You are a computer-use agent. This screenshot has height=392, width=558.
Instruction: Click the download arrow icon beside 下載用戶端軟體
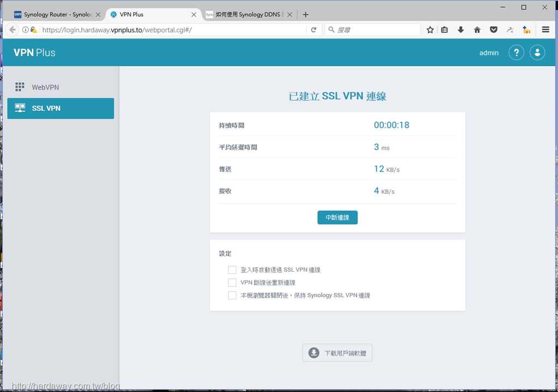(313, 353)
